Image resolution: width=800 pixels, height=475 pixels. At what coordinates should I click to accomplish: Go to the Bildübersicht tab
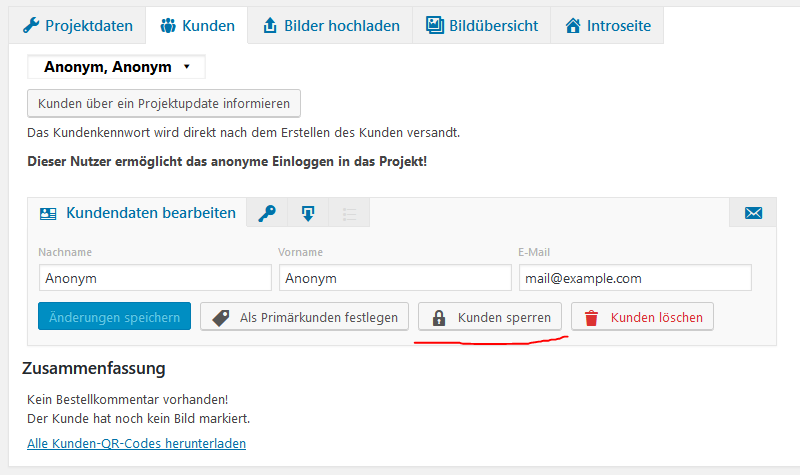tap(481, 25)
